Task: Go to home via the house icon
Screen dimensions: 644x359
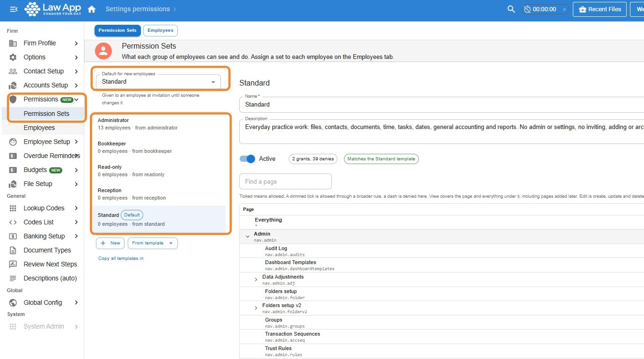Action: tap(92, 9)
